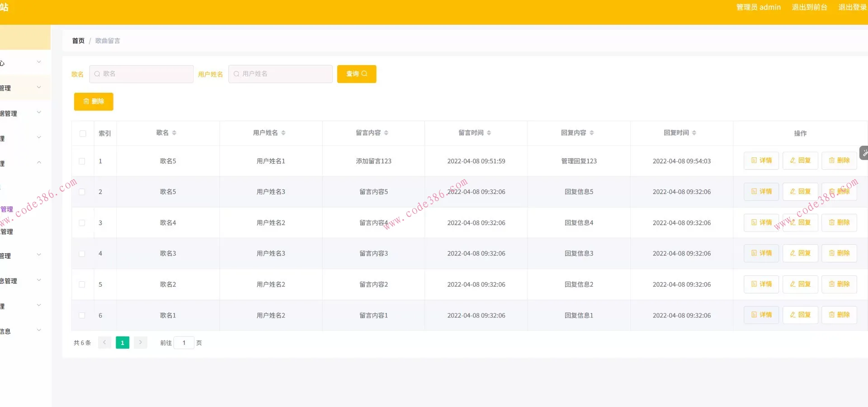
Task: Select the checkbox for row 4
Action: click(x=82, y=254)
